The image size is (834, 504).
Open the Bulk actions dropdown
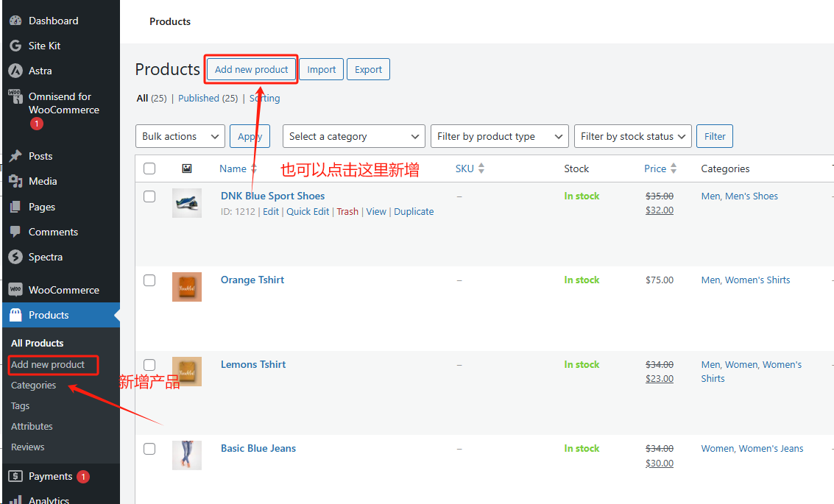[x=180, y=136]
